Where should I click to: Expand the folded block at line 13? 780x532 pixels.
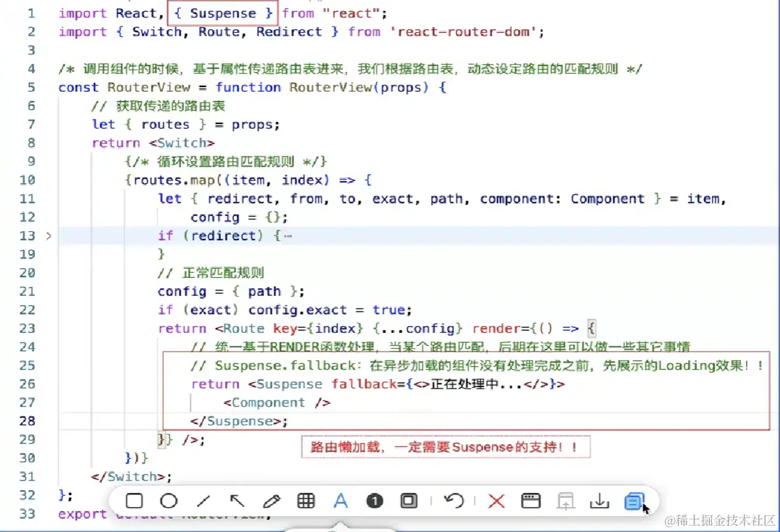tap(48, 235)
